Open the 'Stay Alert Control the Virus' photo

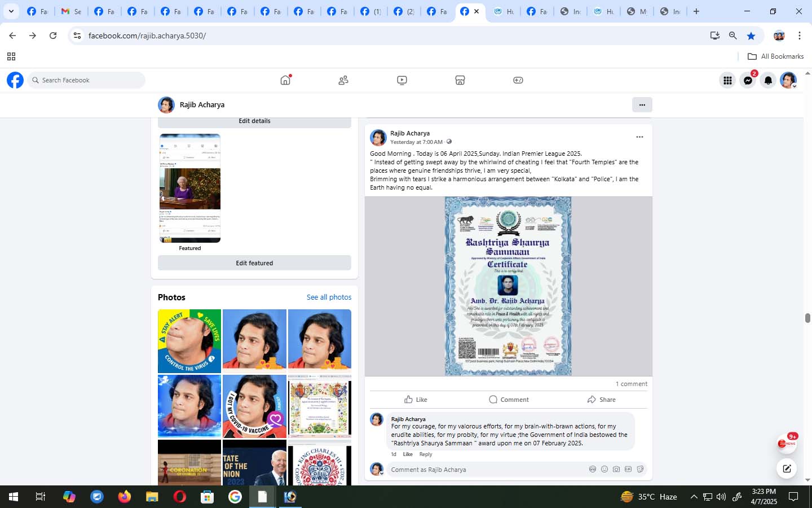pos(189,341)
